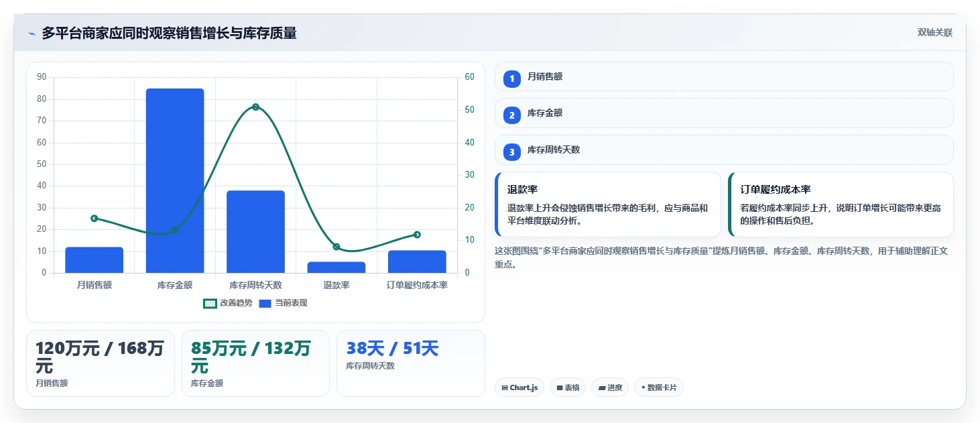Screen dimensions: 980x423
Task: Click the number 1 badge
Action: (512, 78)
